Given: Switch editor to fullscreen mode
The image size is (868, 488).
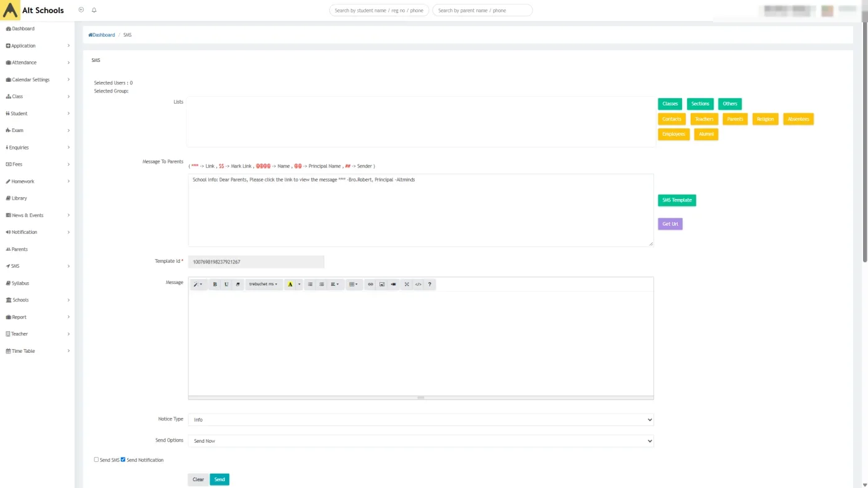Looking at the screenshot, I should (407, 284).
